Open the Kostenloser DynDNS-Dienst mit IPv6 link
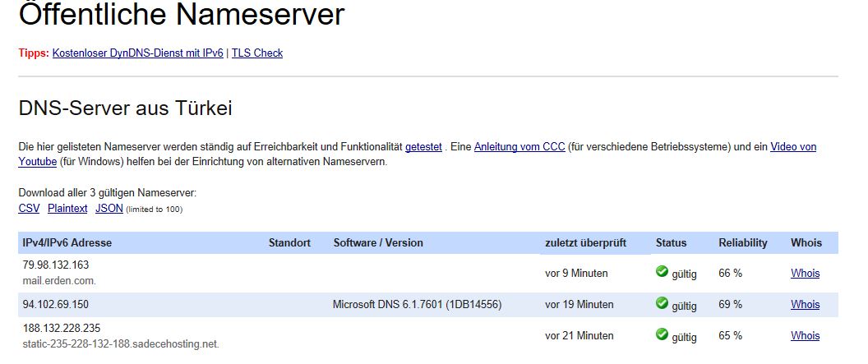This screenshot has width=868, height=364. pos(138,53)
